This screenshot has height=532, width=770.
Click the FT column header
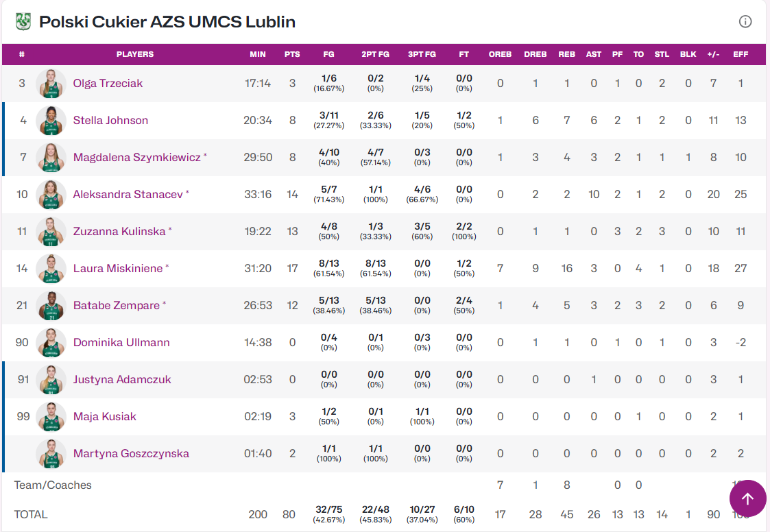tap(464, 54)
